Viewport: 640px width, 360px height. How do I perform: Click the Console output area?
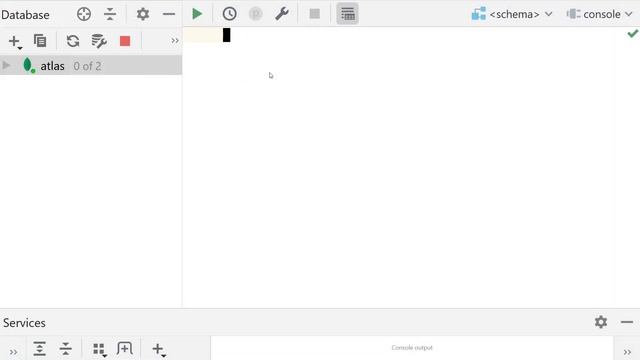(412, 348)
